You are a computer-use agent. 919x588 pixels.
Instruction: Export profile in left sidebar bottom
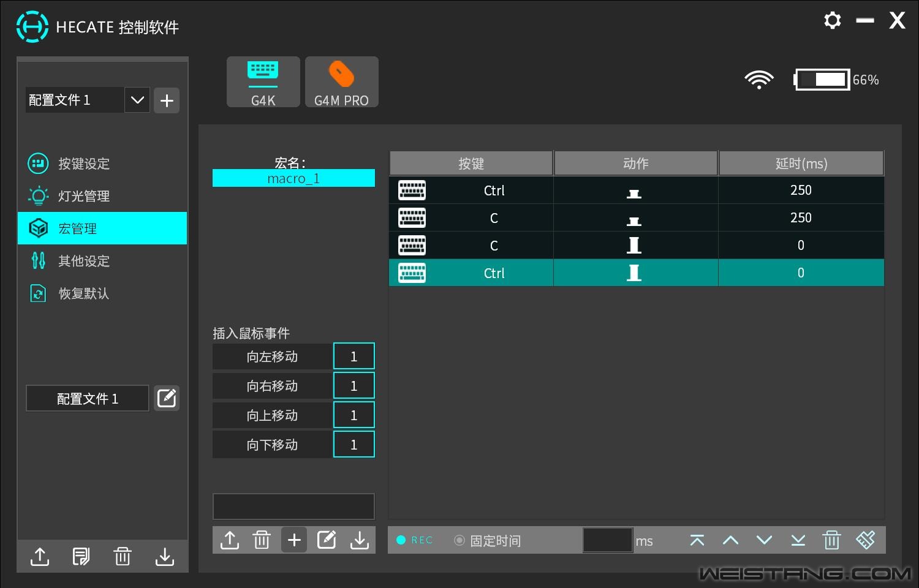pyautogui.click(x=40, y=556)
